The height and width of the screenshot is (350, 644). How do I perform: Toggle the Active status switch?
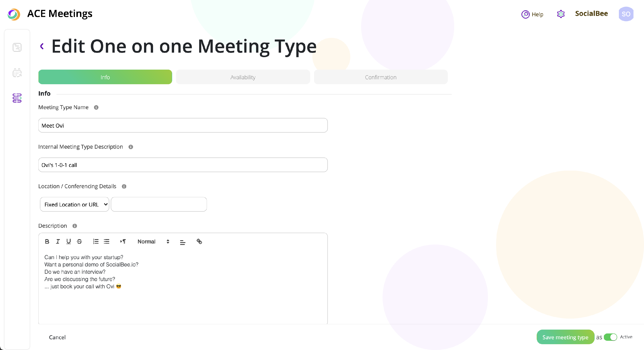[x=610, y=337]
